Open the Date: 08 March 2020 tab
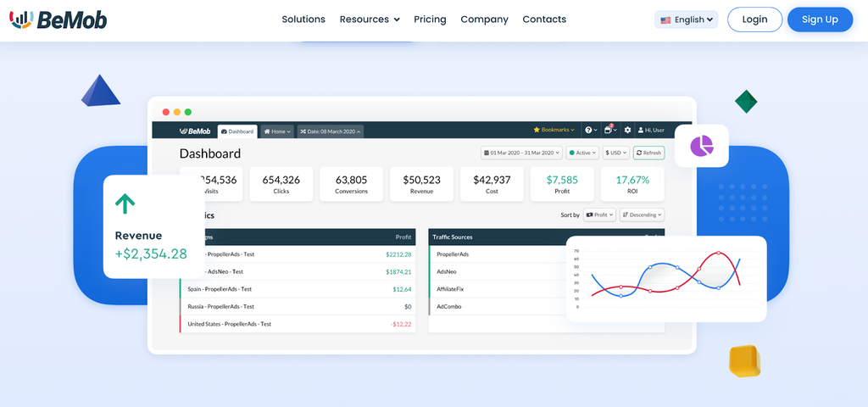868x407 pixels. 331,131
